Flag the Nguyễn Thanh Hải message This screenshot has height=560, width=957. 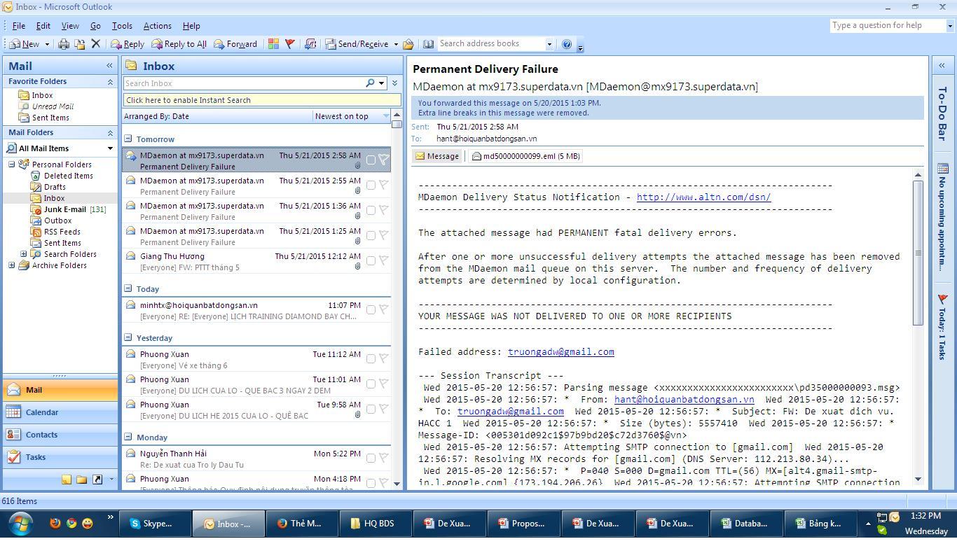[x=383, y=458]
